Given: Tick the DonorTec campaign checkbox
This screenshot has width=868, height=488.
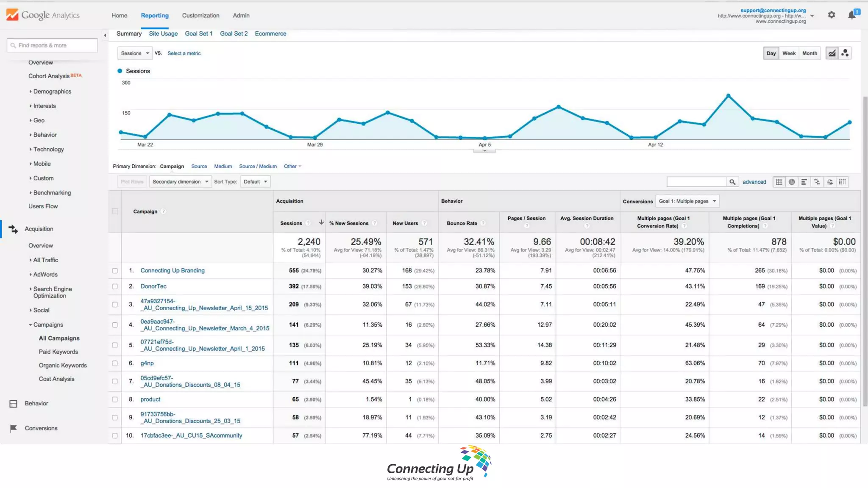Looking at the screenshot, I should tap(115, 286).
